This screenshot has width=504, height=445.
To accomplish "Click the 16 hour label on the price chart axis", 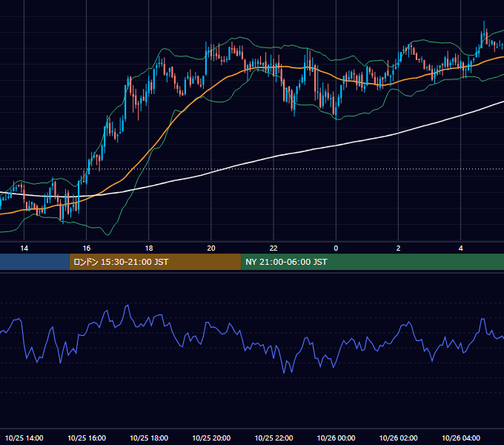I will point(87,248).
